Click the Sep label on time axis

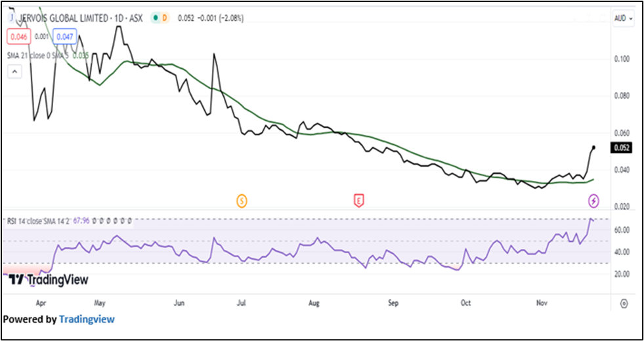[x=393, y=304]
